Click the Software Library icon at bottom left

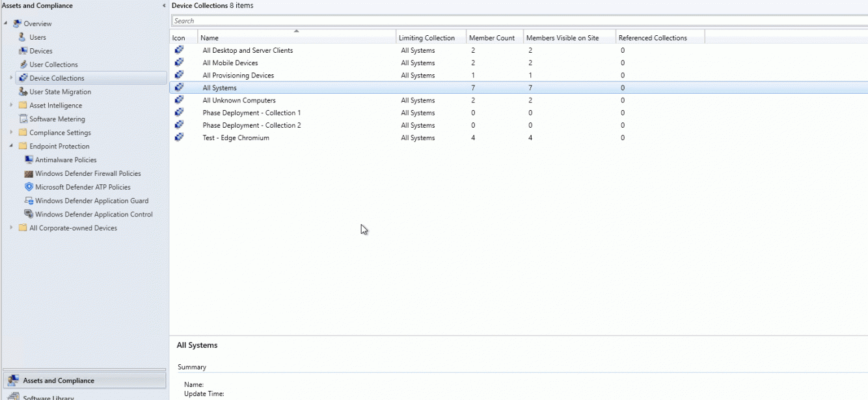[14, 395]
